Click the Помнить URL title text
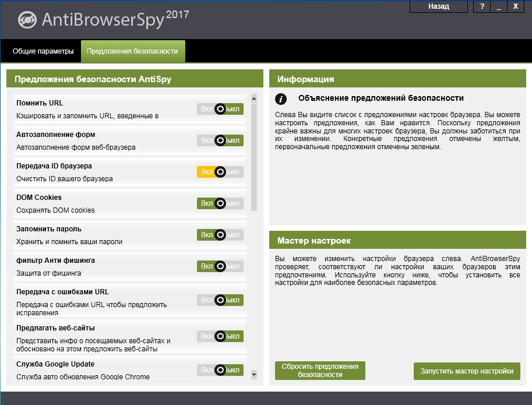The width and height of the screenshot is (532, 405). click(40, 103)
